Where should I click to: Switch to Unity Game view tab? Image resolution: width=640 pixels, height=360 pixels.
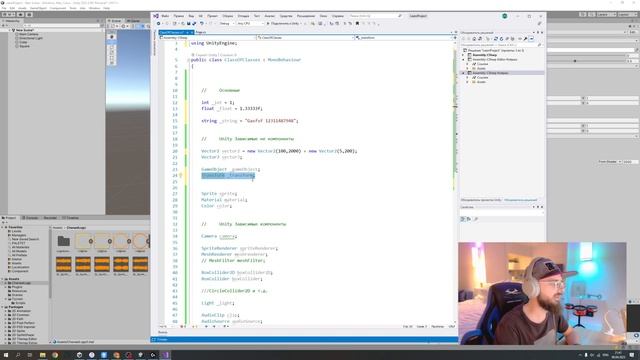(x=133, y=21)
